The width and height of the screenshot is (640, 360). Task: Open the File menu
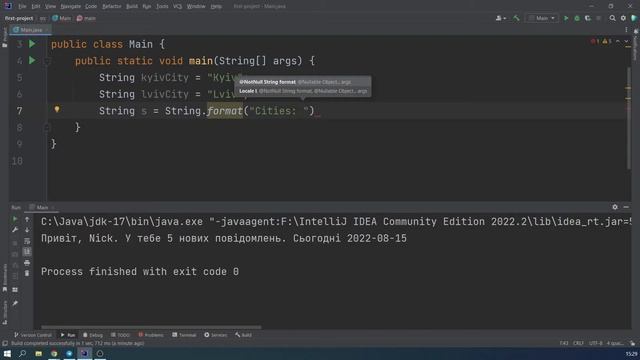pyautogui.click(x=22, y=6)
